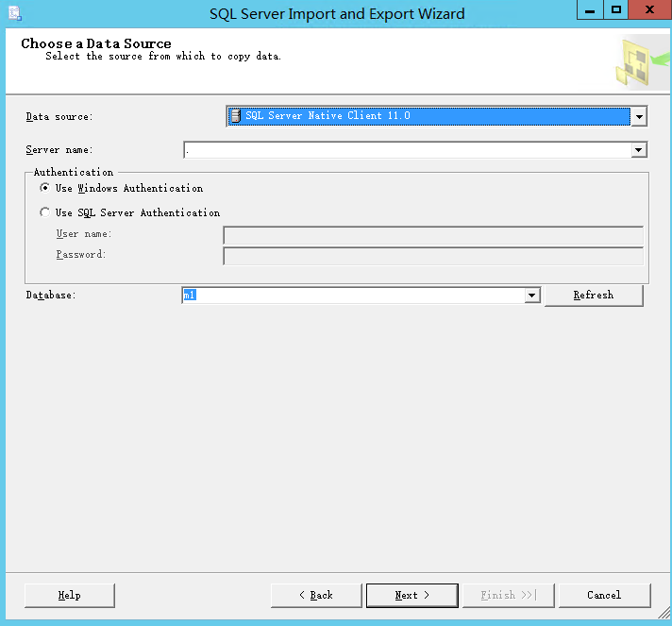The image size is (672, 626).
Task: Click the wizard icon in the title bar
Action: point(15,13)
